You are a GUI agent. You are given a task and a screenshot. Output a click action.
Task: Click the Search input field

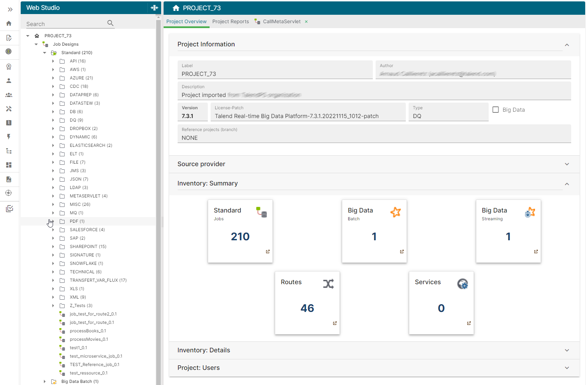point(65,24)
